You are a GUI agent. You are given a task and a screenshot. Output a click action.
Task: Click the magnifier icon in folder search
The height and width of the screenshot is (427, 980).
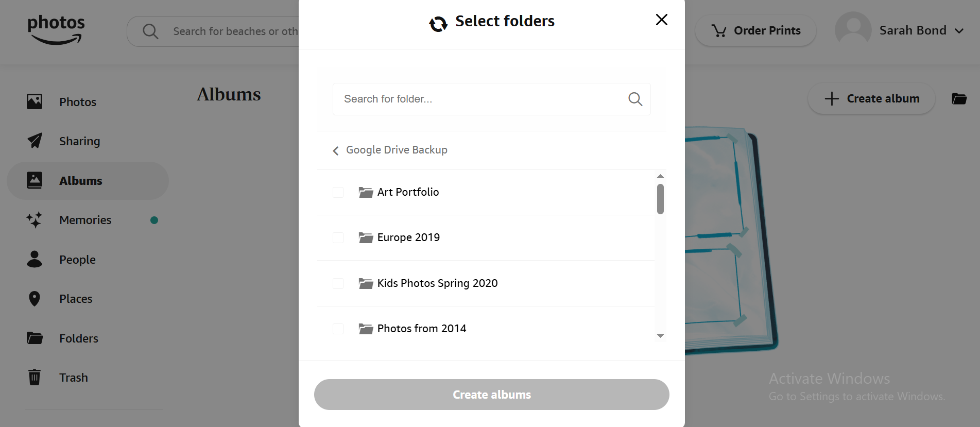[x=635, y=99]
